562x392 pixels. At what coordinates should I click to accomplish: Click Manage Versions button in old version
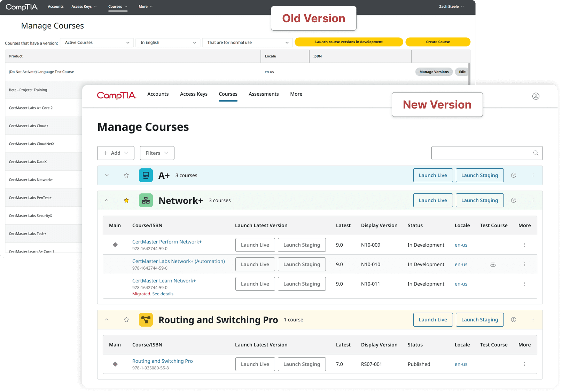434,72
